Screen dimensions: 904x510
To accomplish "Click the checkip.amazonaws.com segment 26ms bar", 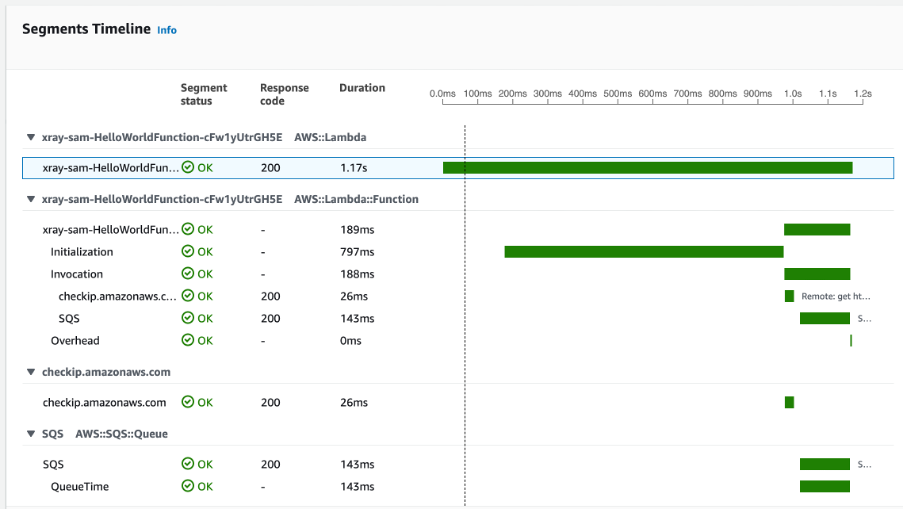I will pos(789,402).
